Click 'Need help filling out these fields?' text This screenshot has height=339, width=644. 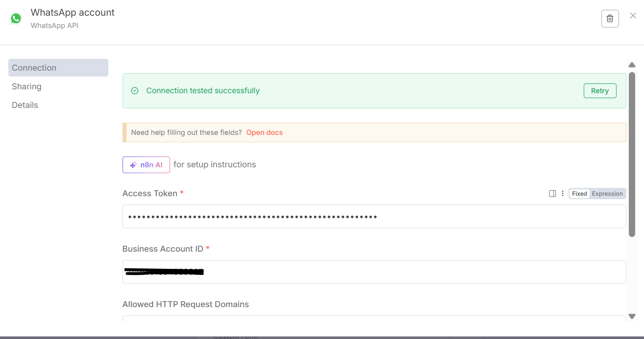point(187,132)
